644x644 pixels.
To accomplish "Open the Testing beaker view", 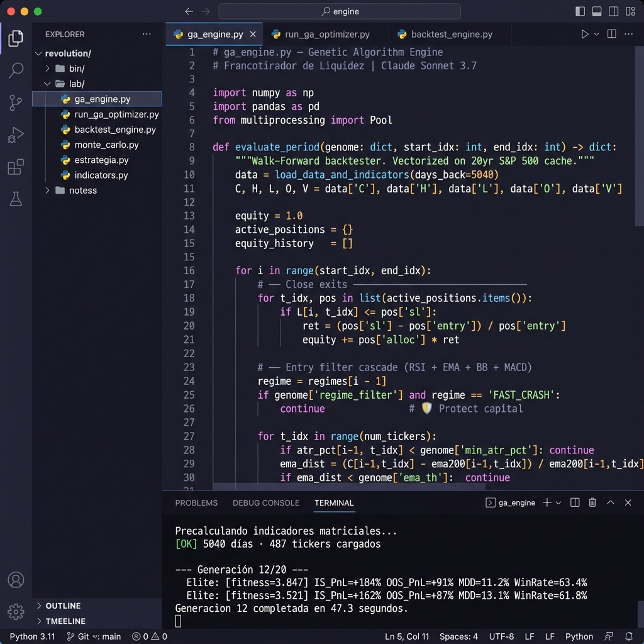I will pos(16,199).
